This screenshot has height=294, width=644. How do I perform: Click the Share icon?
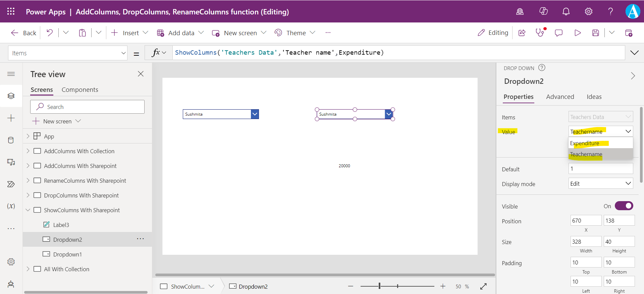coord(522,33)
